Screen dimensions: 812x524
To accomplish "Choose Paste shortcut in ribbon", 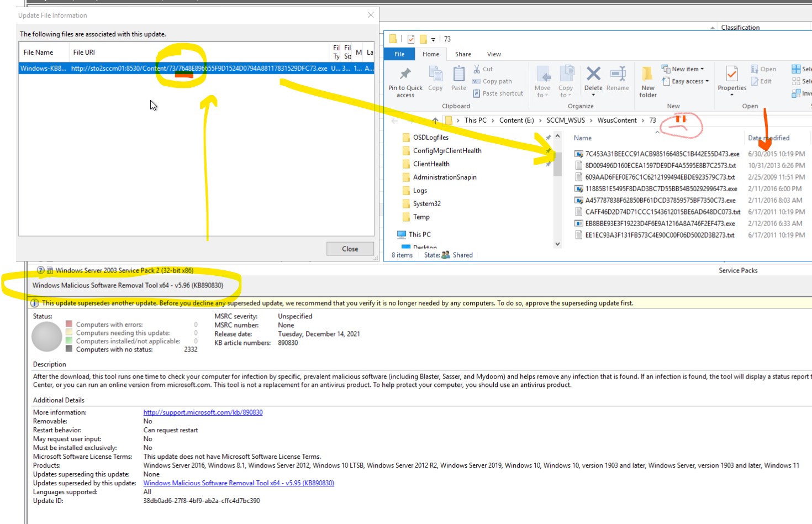I will (x=498, y=93).
